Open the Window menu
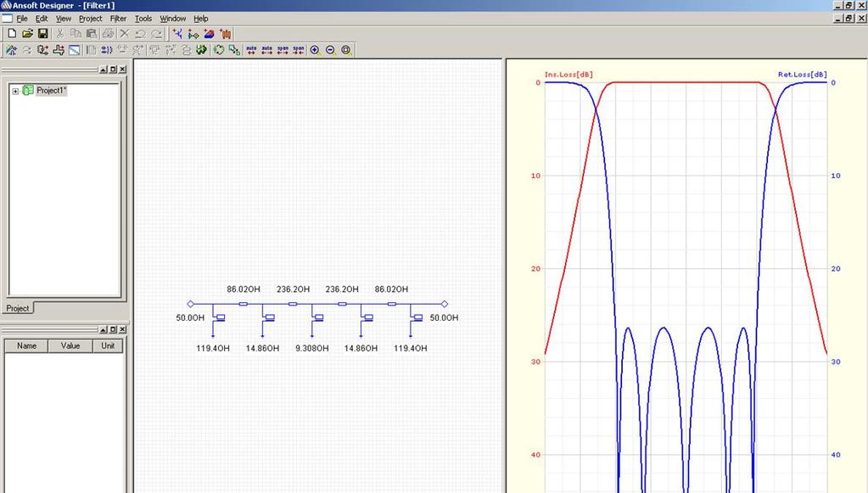This screenshot has width=868, height=493. [x=173, y=19]
